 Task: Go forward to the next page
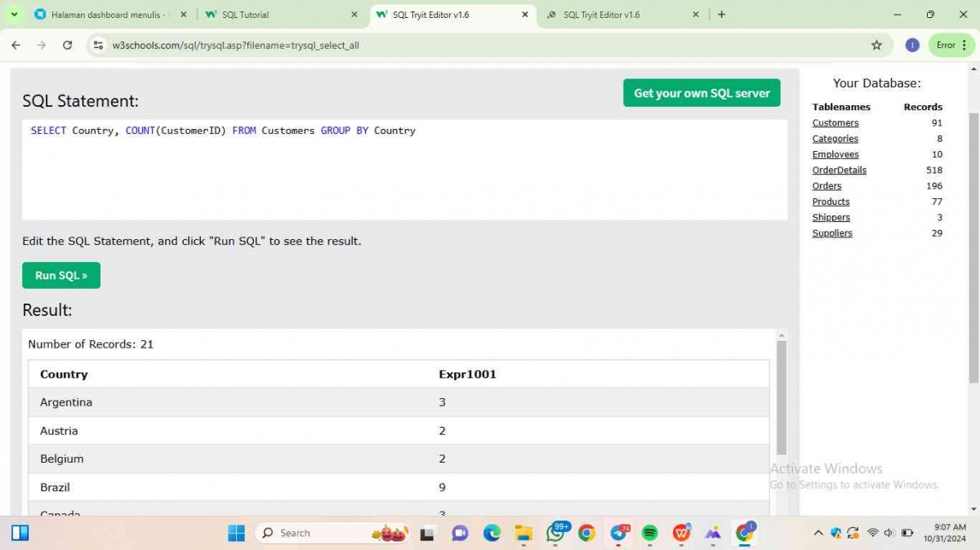[42, 45]
